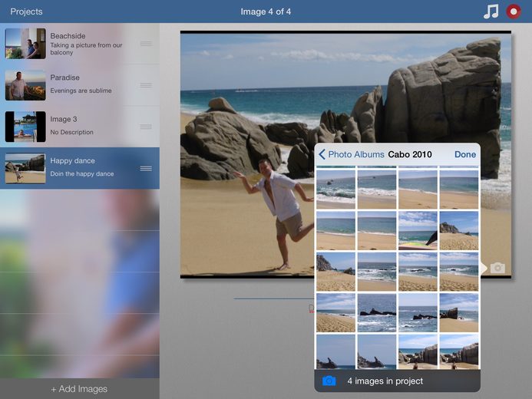The height and width of the screenshot is (399, 532).
Task: Grab reorder handle for Beachside row
Action: pyautogui.click(x=146, y=44)
